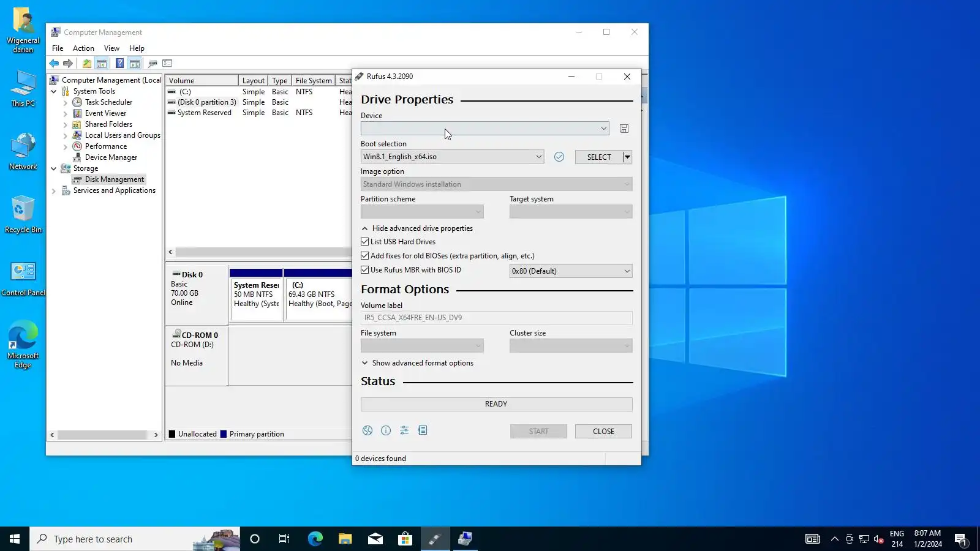Click the muted volume icon in system tray

point(879,539)
